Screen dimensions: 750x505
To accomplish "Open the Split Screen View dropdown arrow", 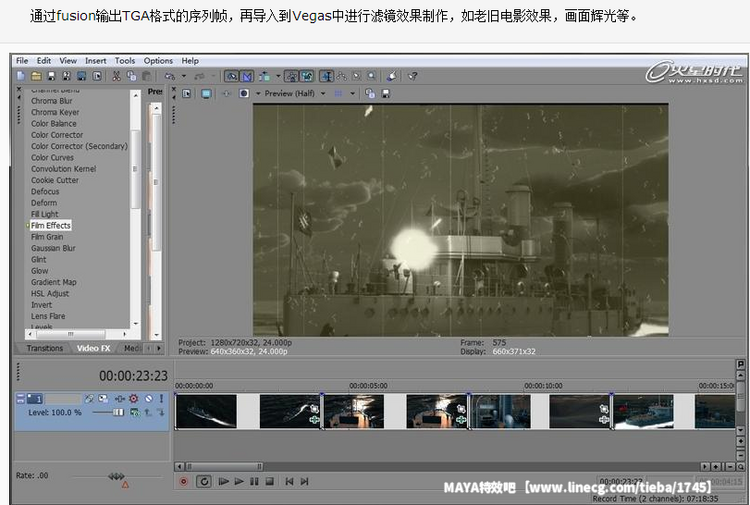I will (x=258, y=94).
